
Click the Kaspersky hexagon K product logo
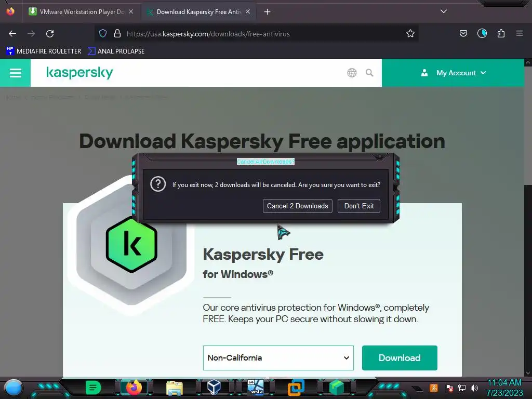coord(131,244)
